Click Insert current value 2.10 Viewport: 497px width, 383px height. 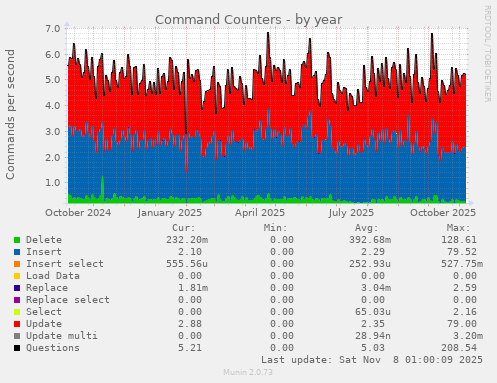tap(190, 252)
